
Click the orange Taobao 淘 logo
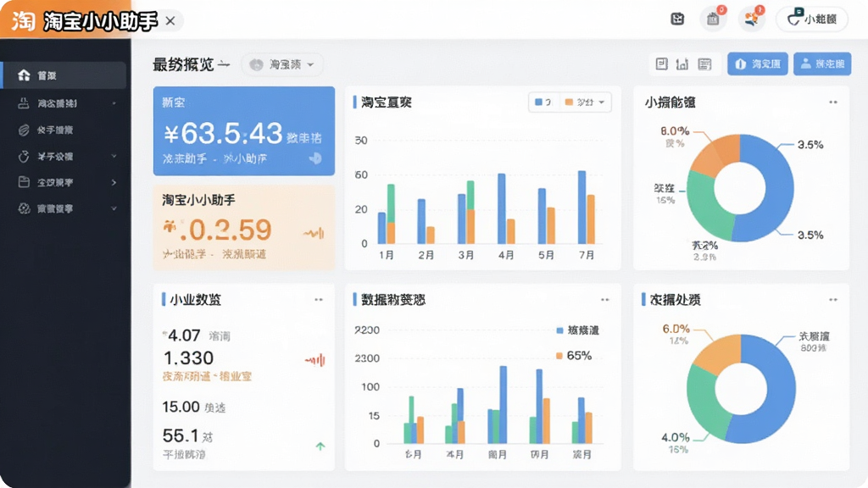(24, 21)
